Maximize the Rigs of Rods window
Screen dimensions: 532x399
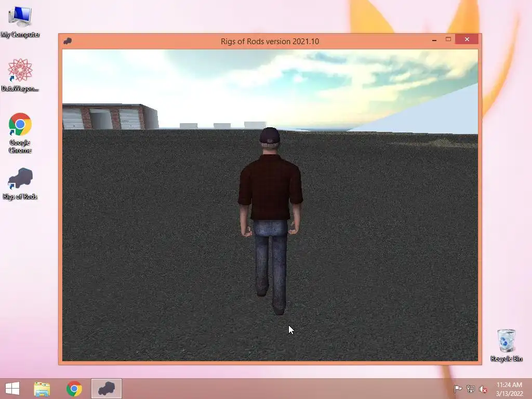click(448, 39)
